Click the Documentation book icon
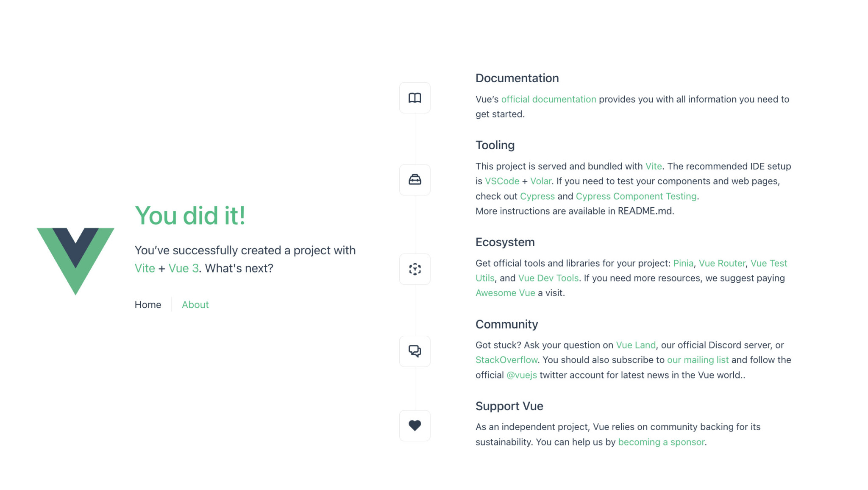The height and width of the screenshot is (490, 868). pos(415,98)
